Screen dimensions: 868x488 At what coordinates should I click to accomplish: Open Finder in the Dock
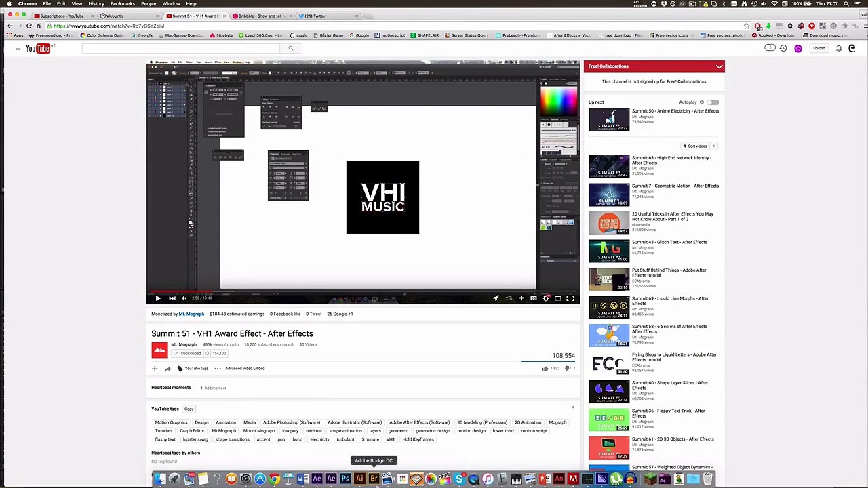tap(160, 479)
